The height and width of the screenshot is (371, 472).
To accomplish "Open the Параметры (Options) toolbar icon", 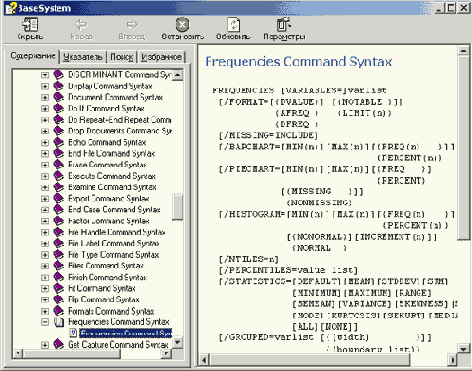I will (284, 25).
